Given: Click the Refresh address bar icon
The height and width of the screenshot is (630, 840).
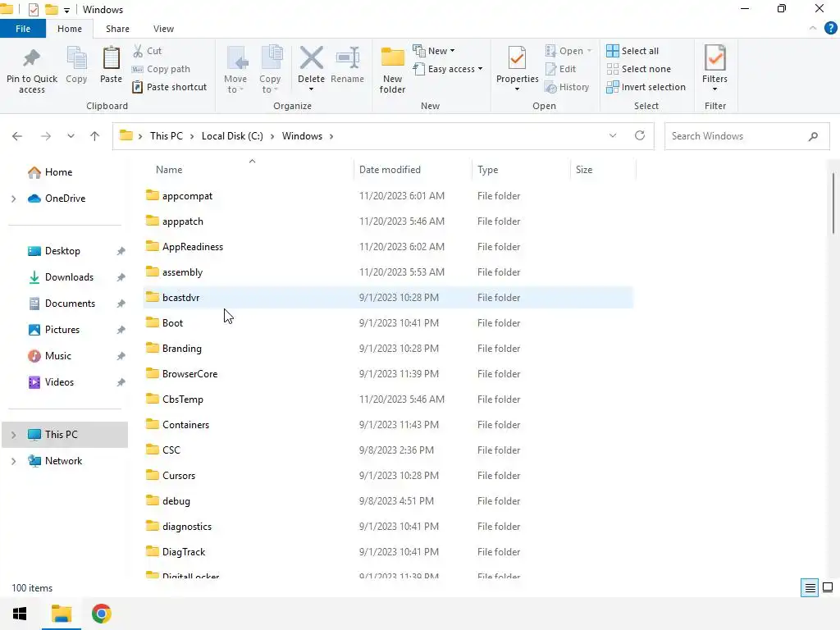Looking at the screenshot, I should pyautogui.click(x=640, y=135).
